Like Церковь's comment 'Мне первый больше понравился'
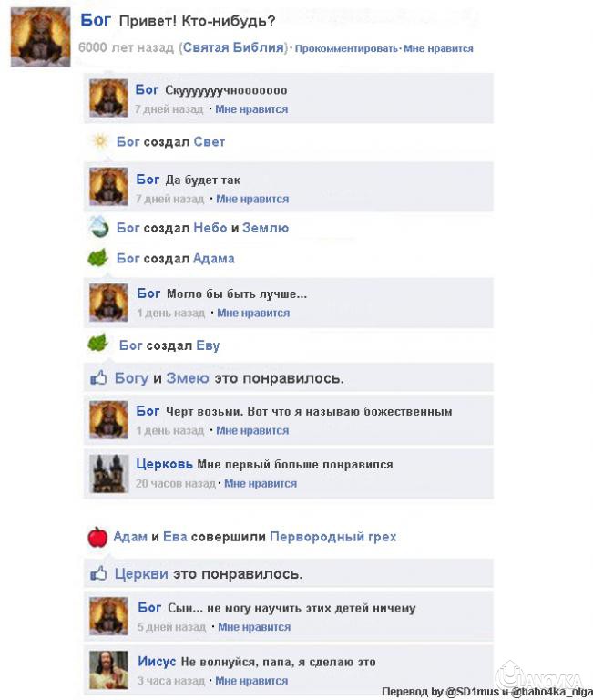 tap(261, 483)
